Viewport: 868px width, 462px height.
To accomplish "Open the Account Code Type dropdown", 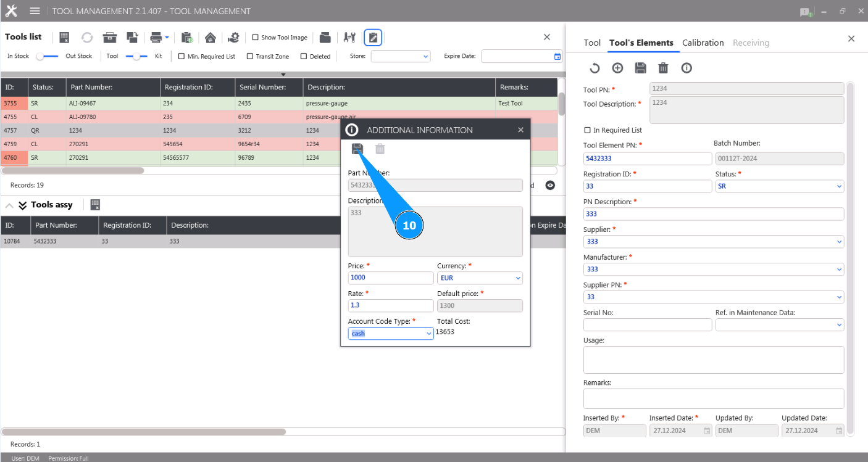I will click(391, 333).
